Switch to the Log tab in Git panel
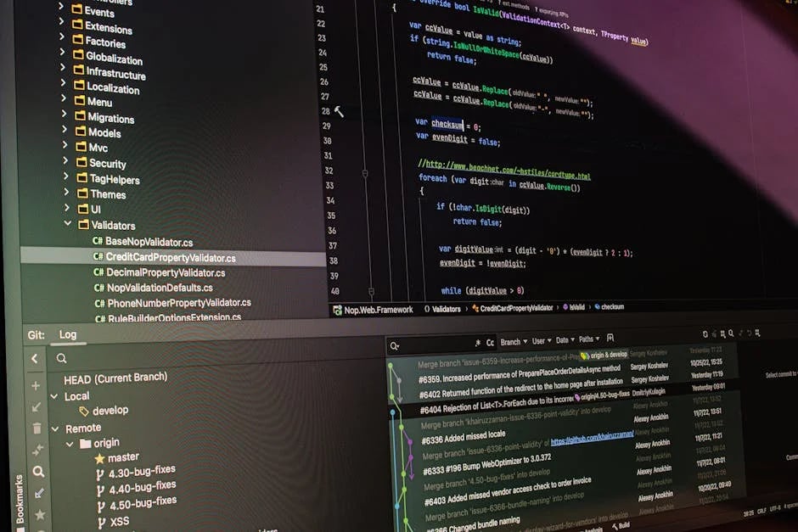This screenshot has width=798, height=532. 68,334
